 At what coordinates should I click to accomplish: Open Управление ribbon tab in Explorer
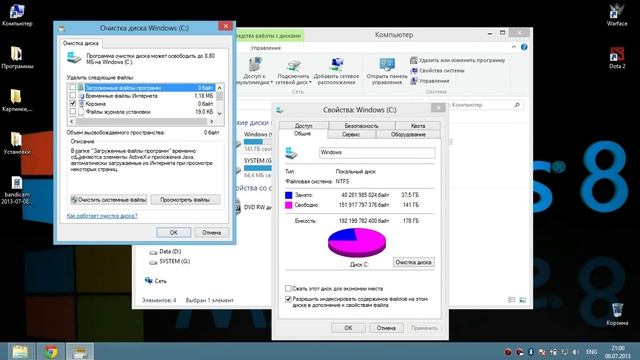(266, 48)
